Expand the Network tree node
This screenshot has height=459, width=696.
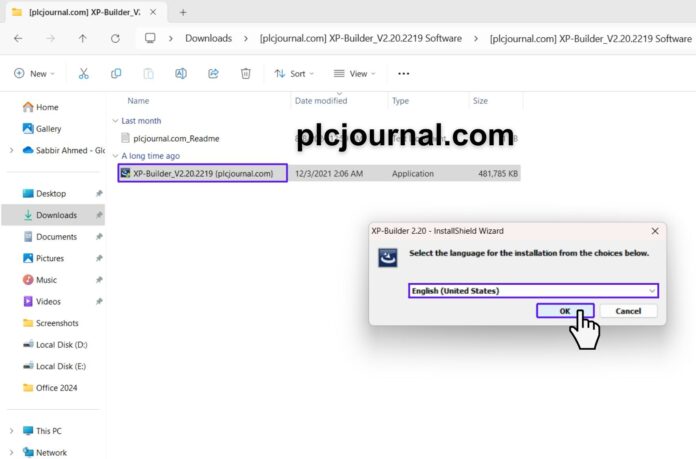pyautogui.click(x=12, y=452)
